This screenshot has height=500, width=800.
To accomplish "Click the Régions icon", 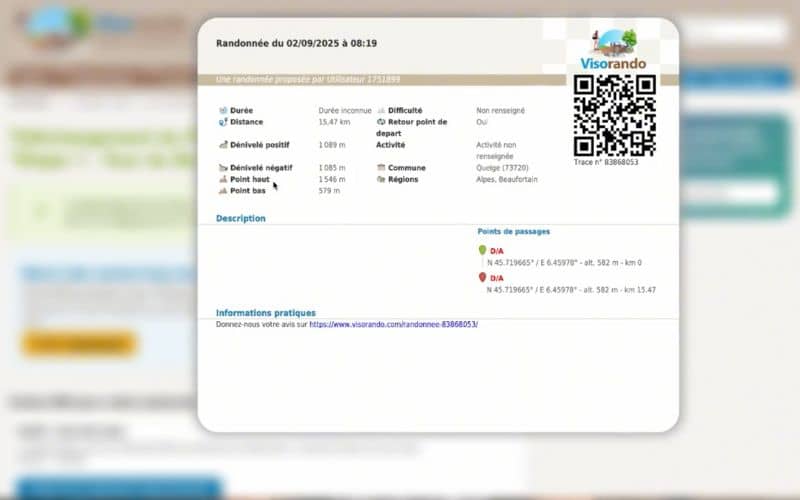I will click(381, 179).
